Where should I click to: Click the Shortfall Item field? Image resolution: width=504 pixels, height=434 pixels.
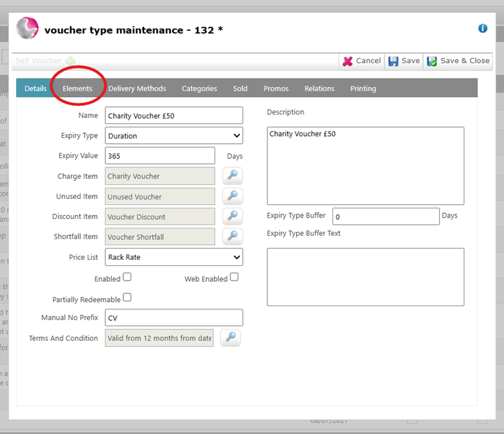160,236
